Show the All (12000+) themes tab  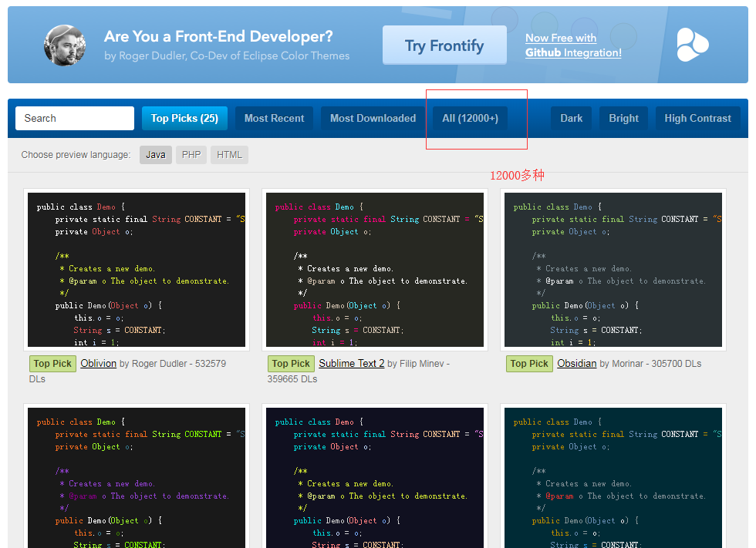point(470,119)
